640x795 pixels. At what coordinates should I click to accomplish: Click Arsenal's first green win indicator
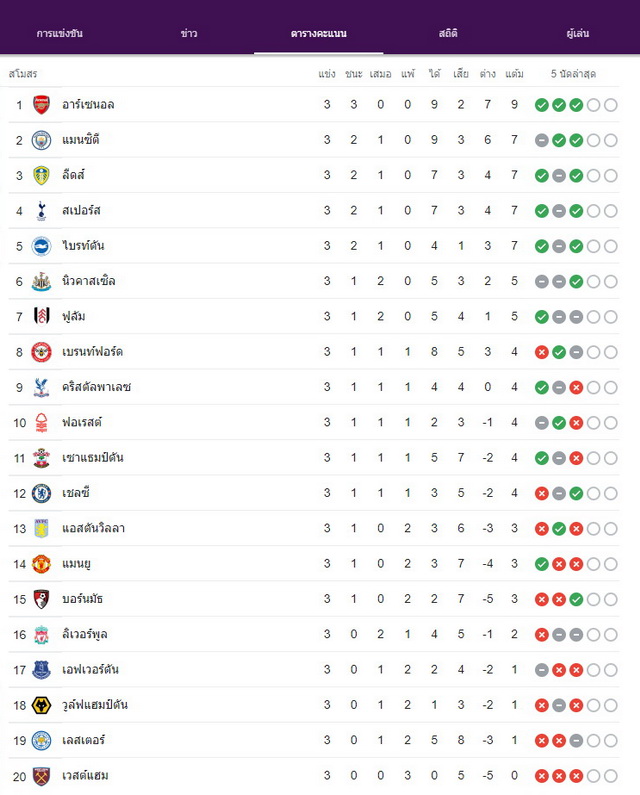pyautogui.click(x=542, y=105)
